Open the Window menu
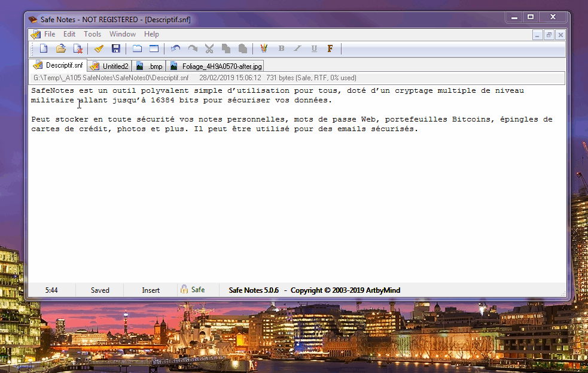The height and width of the screenshot is (373, 588). (x=122, y=34)
